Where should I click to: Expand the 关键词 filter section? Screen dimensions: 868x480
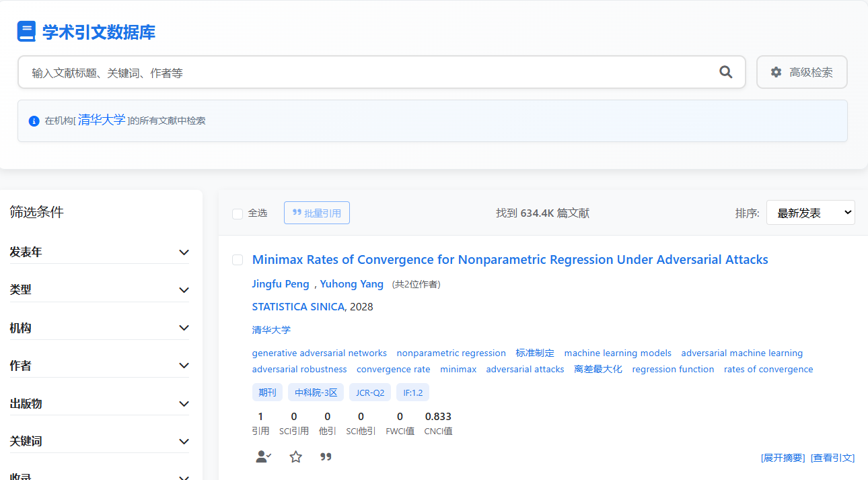click(100, 441)
